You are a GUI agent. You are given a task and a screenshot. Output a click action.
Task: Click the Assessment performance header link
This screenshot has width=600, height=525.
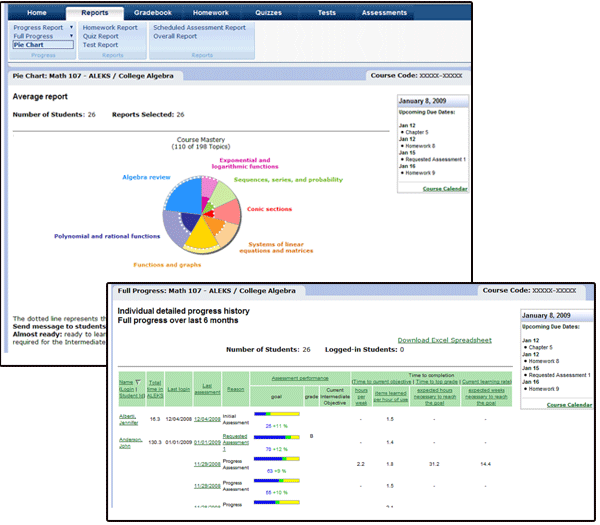coord(300,378)
